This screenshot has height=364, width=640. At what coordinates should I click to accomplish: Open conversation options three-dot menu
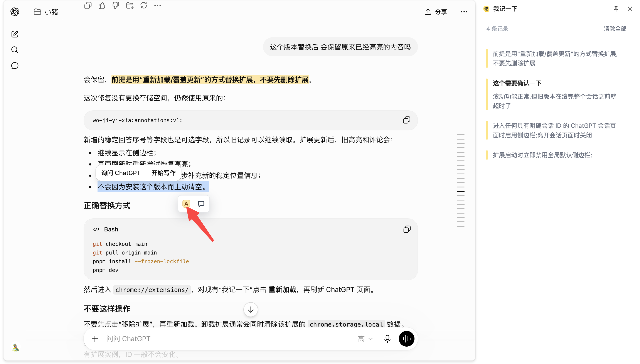[464, 12]
